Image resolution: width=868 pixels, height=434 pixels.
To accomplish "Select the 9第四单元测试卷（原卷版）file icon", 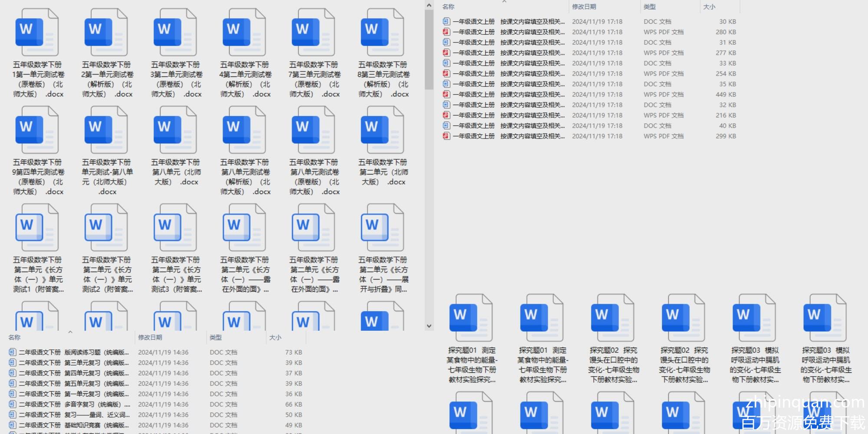I will pos(37,130).
